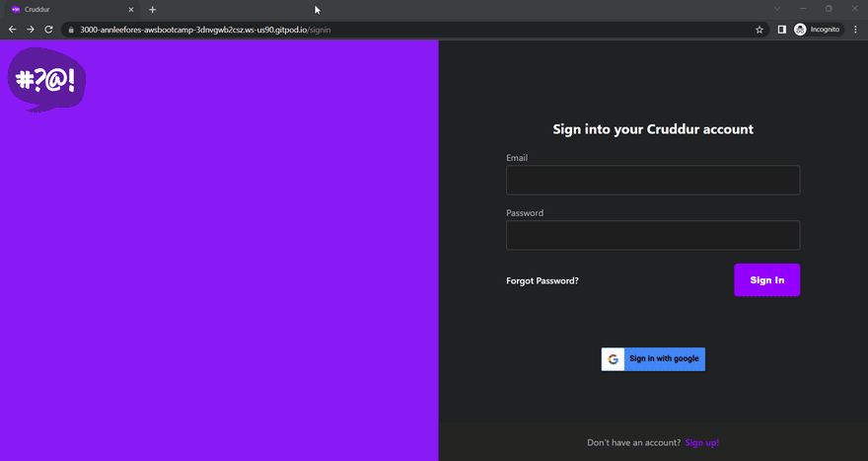Click the Forgot Password? link
Screen dimensions: 868x461
[542, 281]
